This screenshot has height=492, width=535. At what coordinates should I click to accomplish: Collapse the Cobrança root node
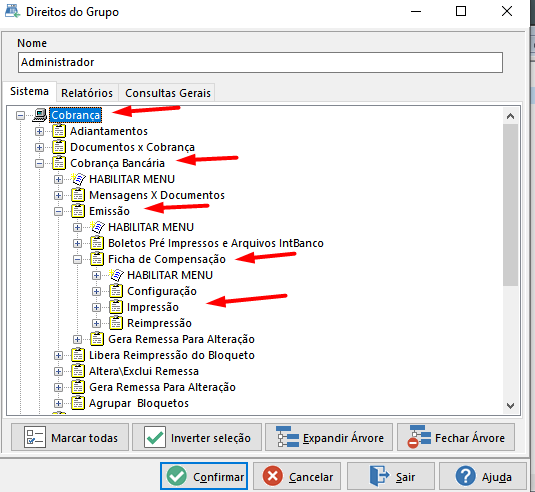20,116
